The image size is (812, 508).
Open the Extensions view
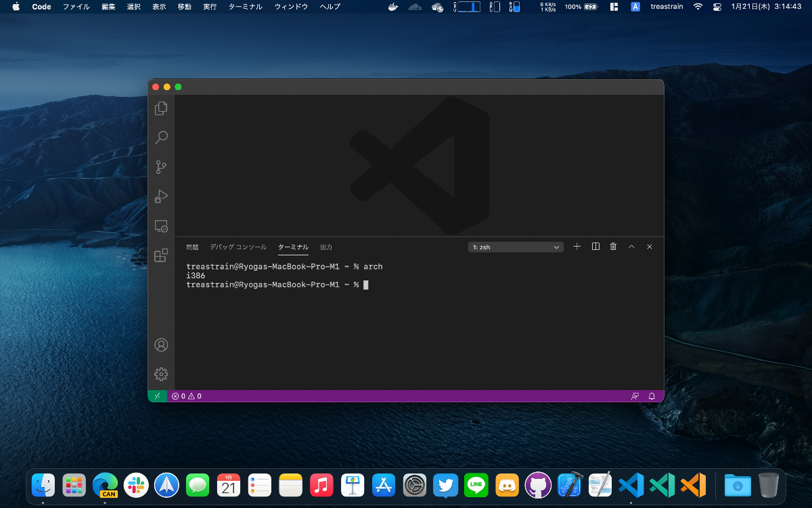click(x=161, y=255)
